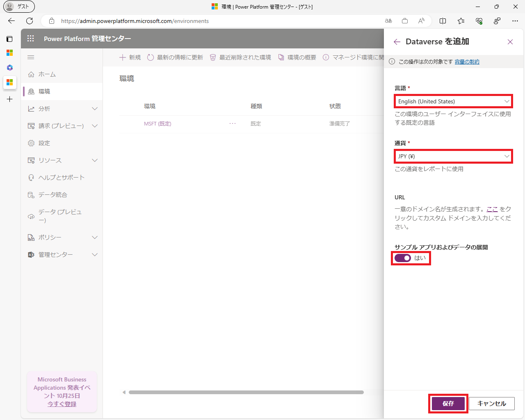Sort by the 環境 column header

[x=150, y=106]
